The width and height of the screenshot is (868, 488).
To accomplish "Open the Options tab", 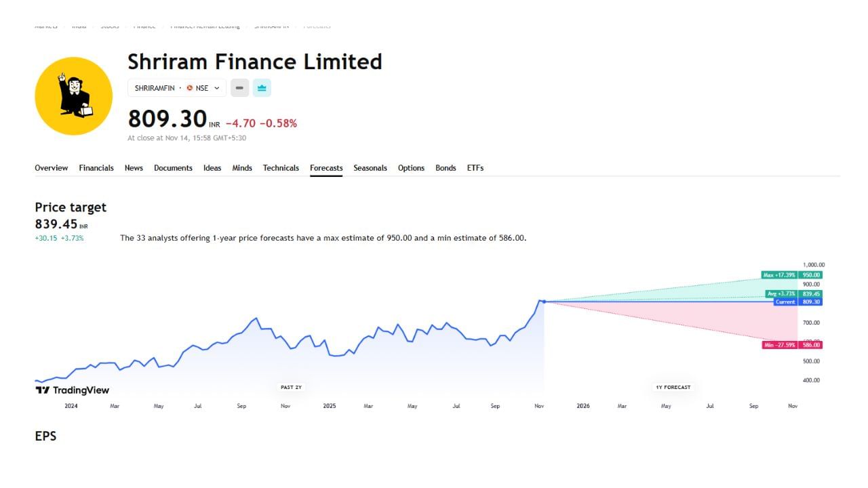I will point(411,168).
